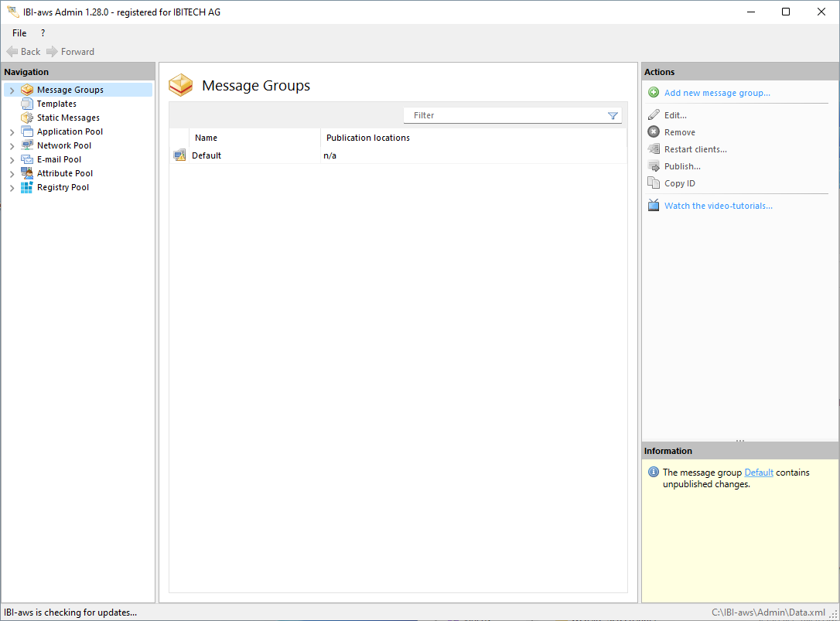Select the Static Messages icon
Image resolution: width=840 pixels, height=621 pixels.
tap(27, 118)
